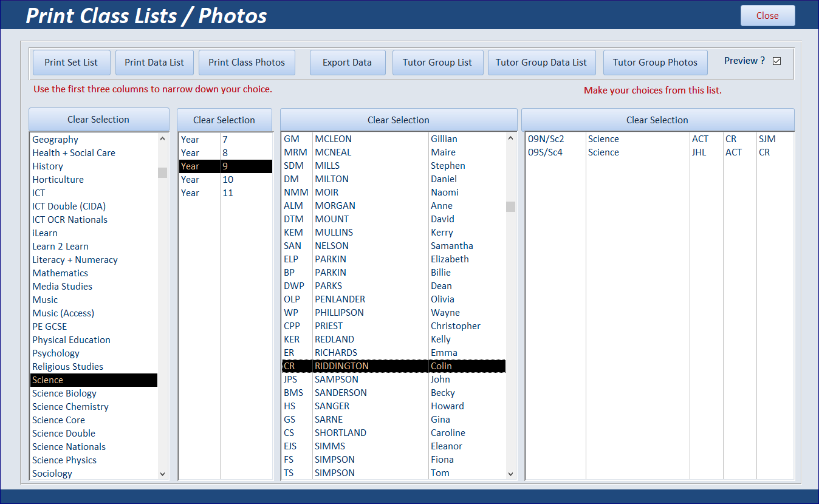Select Mathematics in the subject list

(x=94, y=273)
